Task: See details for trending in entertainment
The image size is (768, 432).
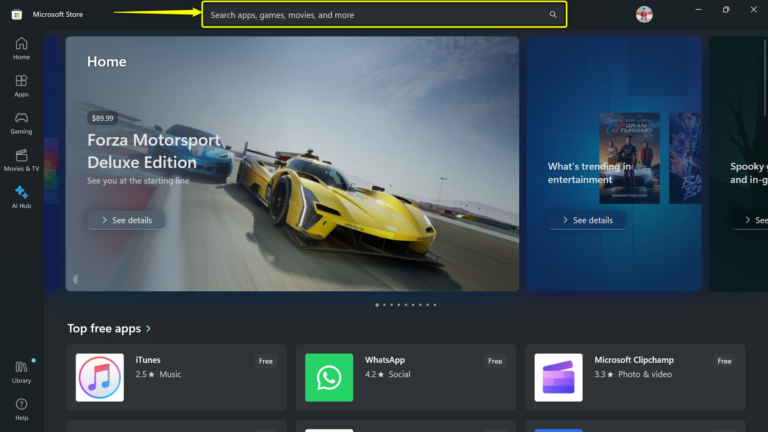Action: 587,220
